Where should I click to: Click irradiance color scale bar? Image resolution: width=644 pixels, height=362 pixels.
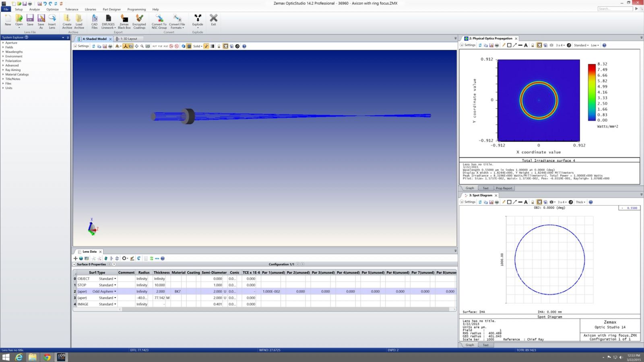point(592,92)
